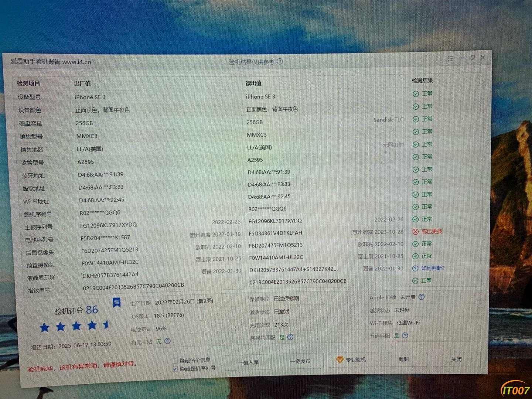Click the blue 验 badge near the score
This screenshot has height=399, width=532.
pos(116,303)
